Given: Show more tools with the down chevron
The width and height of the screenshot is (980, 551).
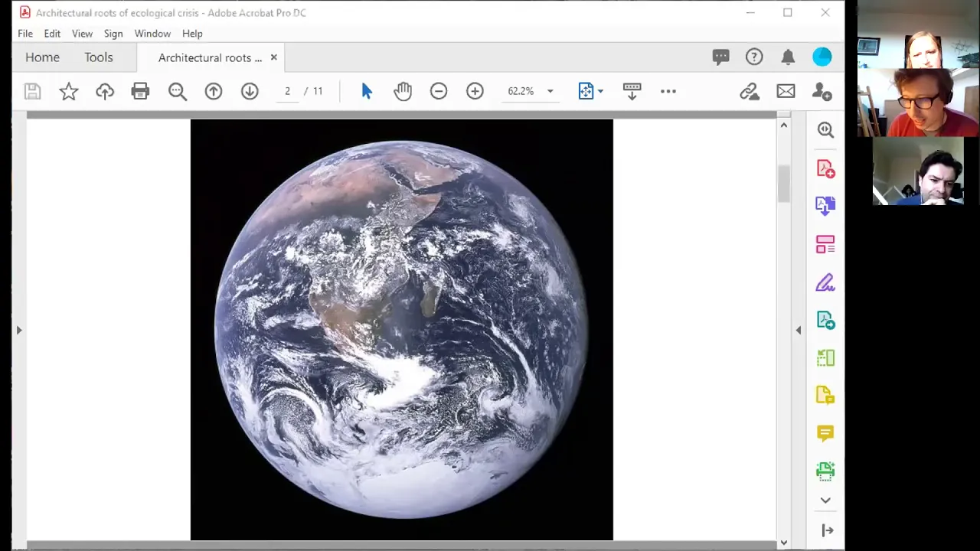Looking at the screenshot, I should click(x=825, y=500).
